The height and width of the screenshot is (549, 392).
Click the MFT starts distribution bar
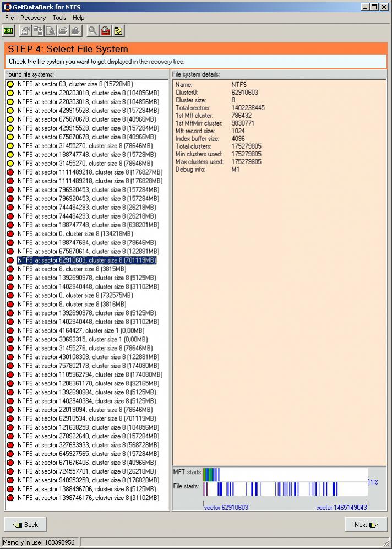tap(285, 475)
